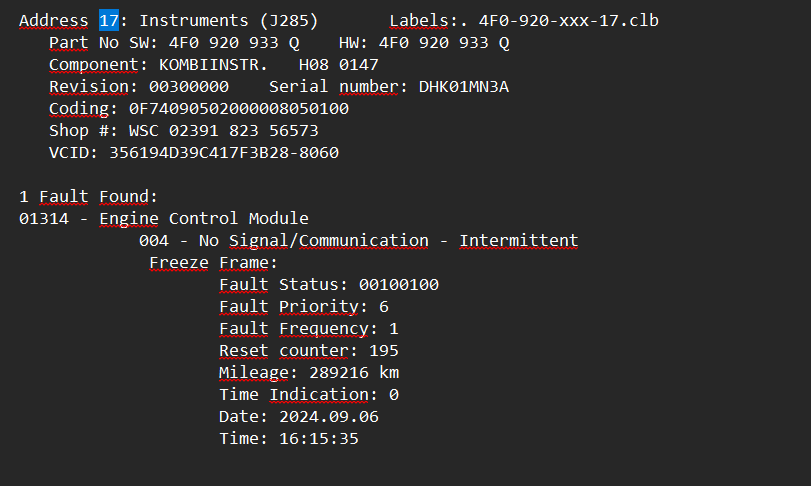Click the Freeze Frame heading
This screenshot has height=486, width=811.
(x=213, y=263)
